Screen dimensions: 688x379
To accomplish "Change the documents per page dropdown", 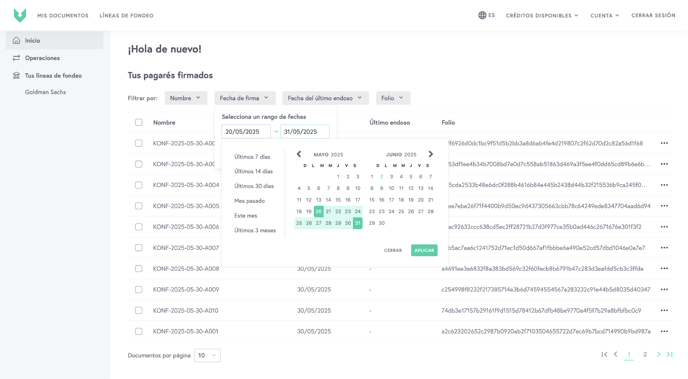I will pos(207,355).
